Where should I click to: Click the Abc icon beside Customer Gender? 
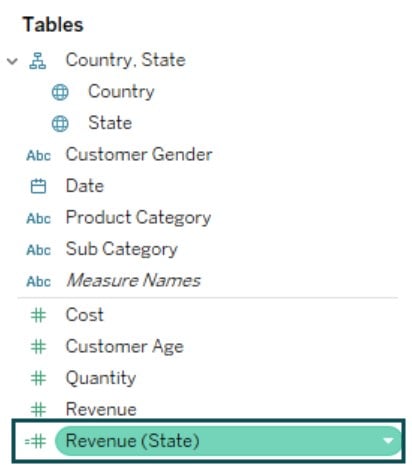[x=39, y=156]
